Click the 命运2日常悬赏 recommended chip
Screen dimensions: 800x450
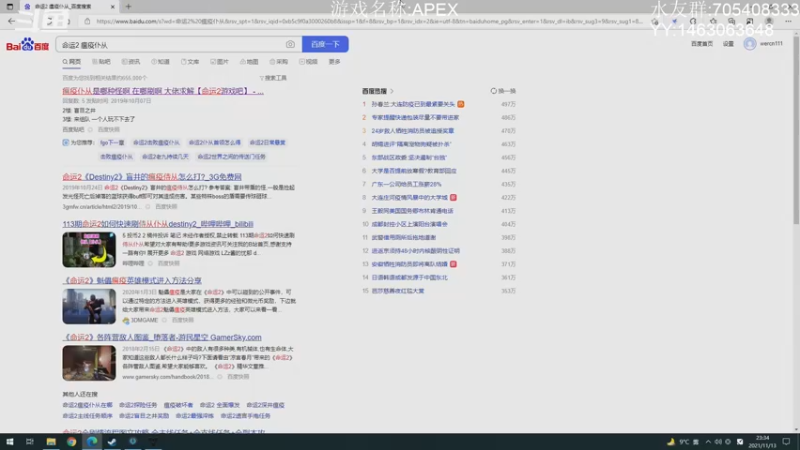click(x=267, y=143)
